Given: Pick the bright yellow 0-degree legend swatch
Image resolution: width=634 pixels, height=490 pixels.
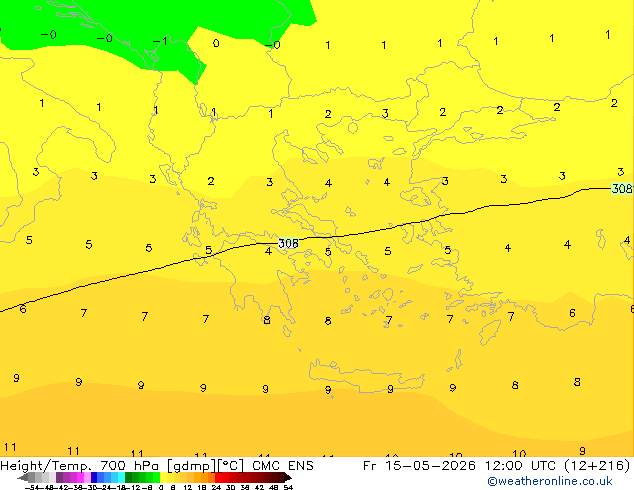Looking at the screenshot, I should [x=163, y=477].
